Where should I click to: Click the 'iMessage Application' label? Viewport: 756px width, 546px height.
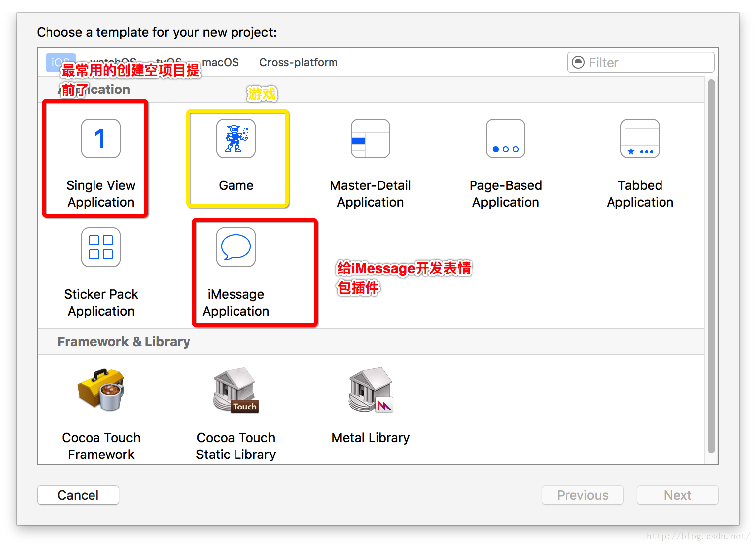[x=236, y=303]
